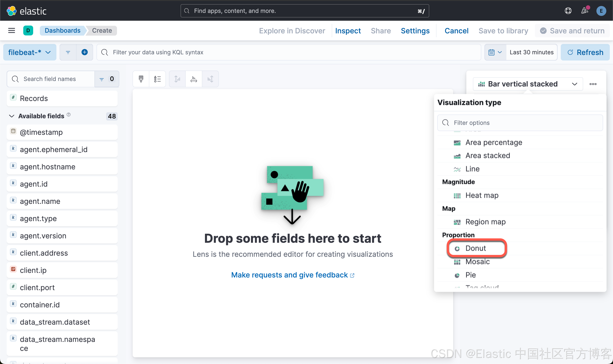613x364 pixels.
Task: Open bottom axis settings icon
Action: (194, 79)
